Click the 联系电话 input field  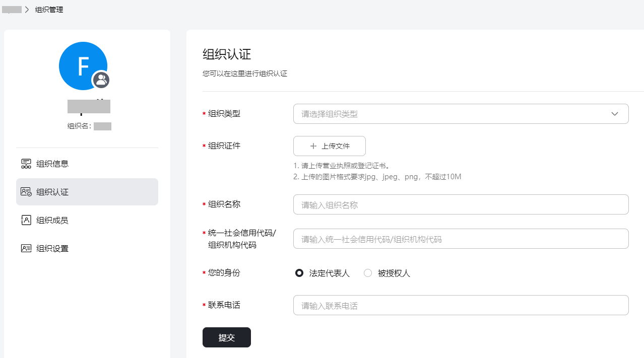pos(461,305)
